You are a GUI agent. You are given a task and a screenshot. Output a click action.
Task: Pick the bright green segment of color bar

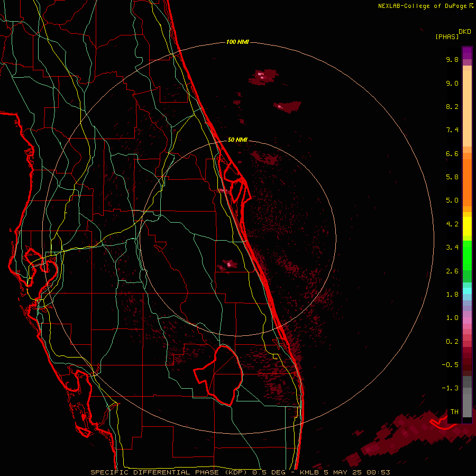tap(467, 255)
